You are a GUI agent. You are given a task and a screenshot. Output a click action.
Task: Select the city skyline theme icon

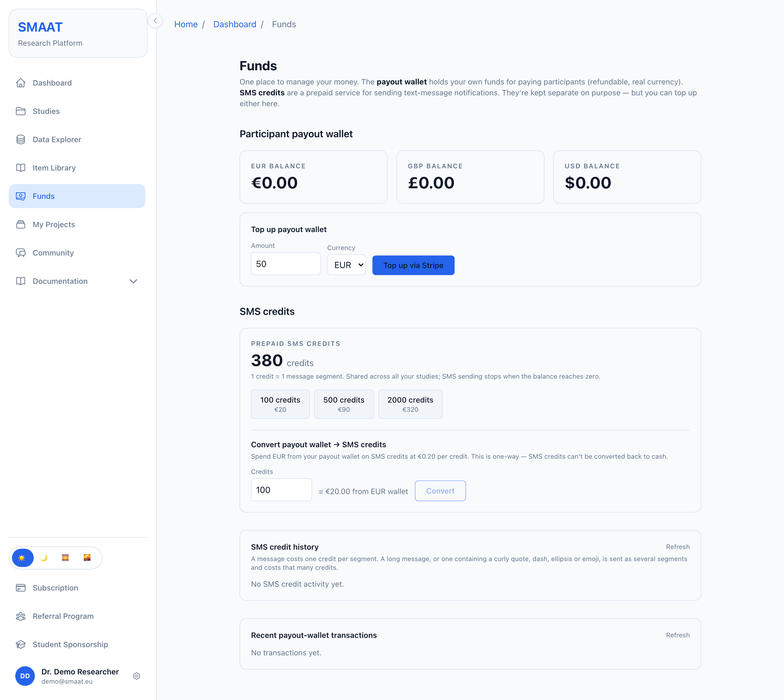87,558
